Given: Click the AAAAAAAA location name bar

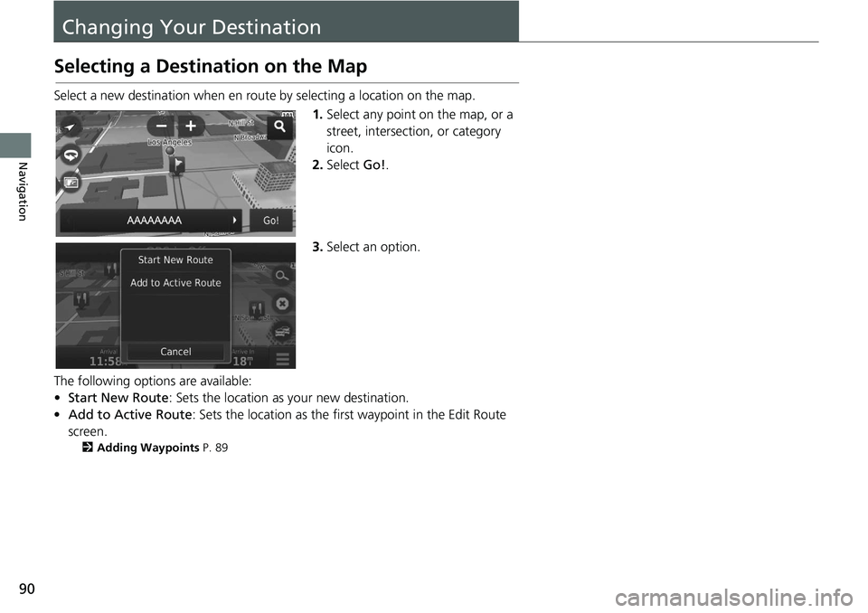Looking at the screenshot, I should click(151, 221).
